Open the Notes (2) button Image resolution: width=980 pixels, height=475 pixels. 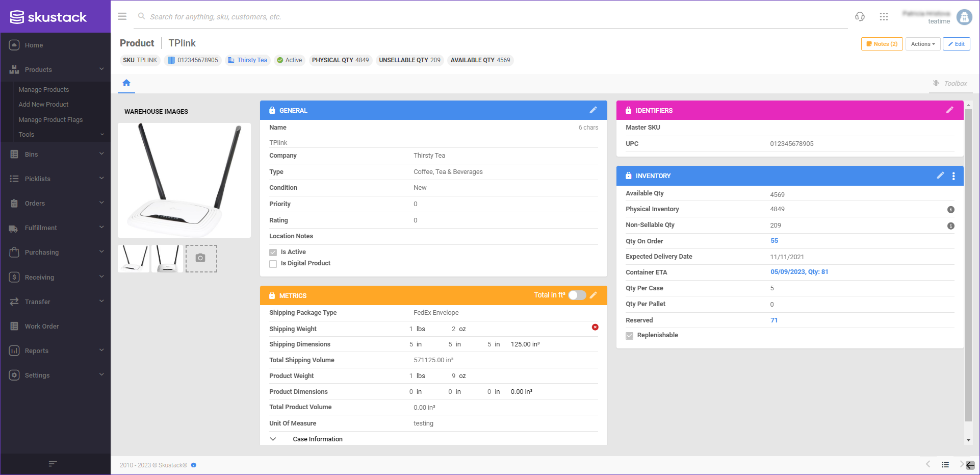click(x=882, y=44)
